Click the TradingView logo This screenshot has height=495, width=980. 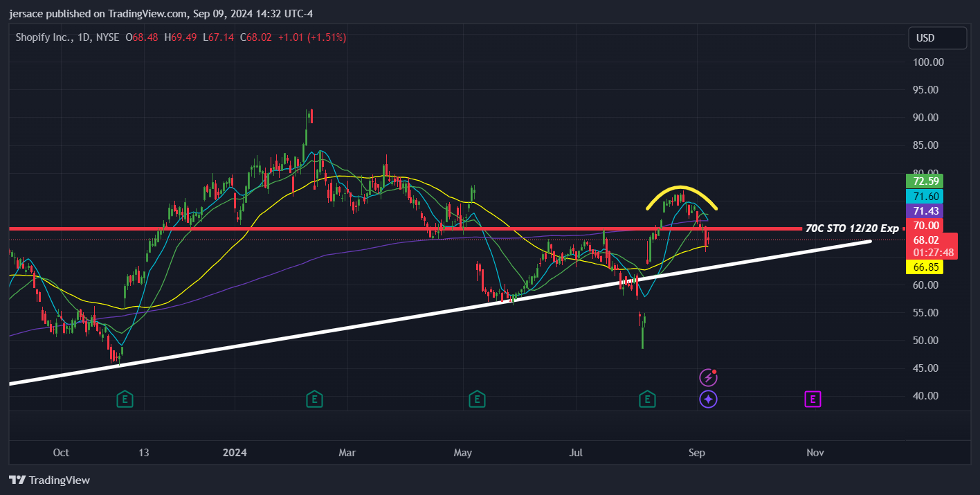point(49,480)
